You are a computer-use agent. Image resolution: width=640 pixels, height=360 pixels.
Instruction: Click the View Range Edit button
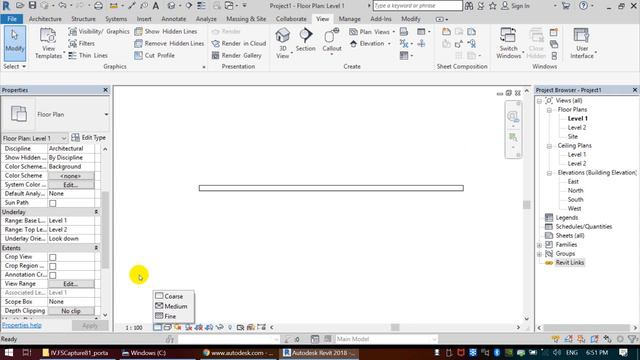click(x=71, y=284)
